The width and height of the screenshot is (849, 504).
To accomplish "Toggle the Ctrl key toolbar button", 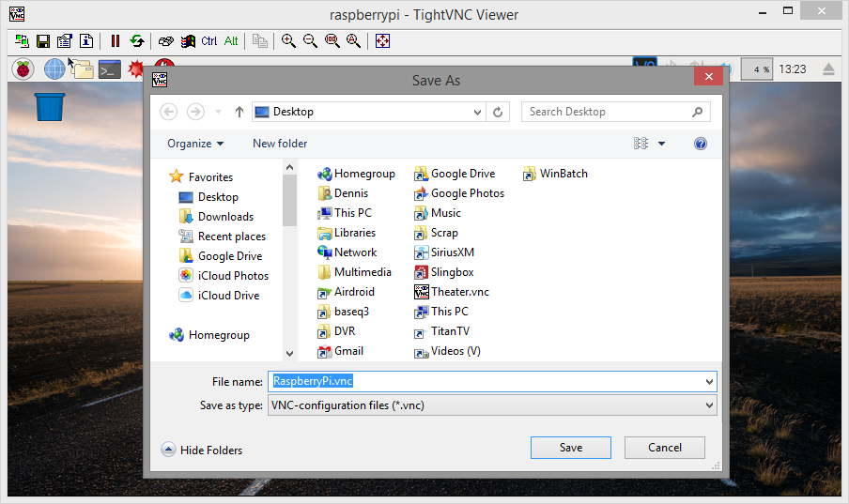I will 209,41.
